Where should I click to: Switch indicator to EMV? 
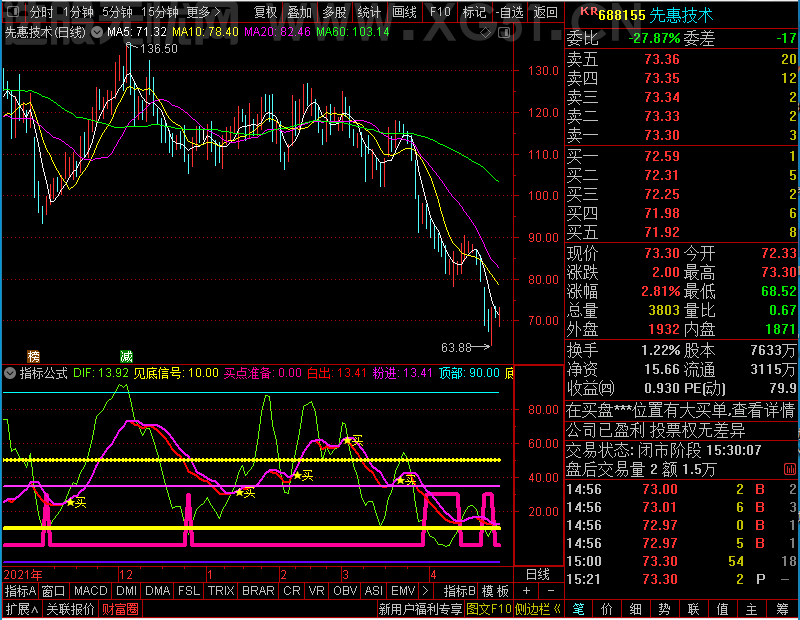pos(403,591)
